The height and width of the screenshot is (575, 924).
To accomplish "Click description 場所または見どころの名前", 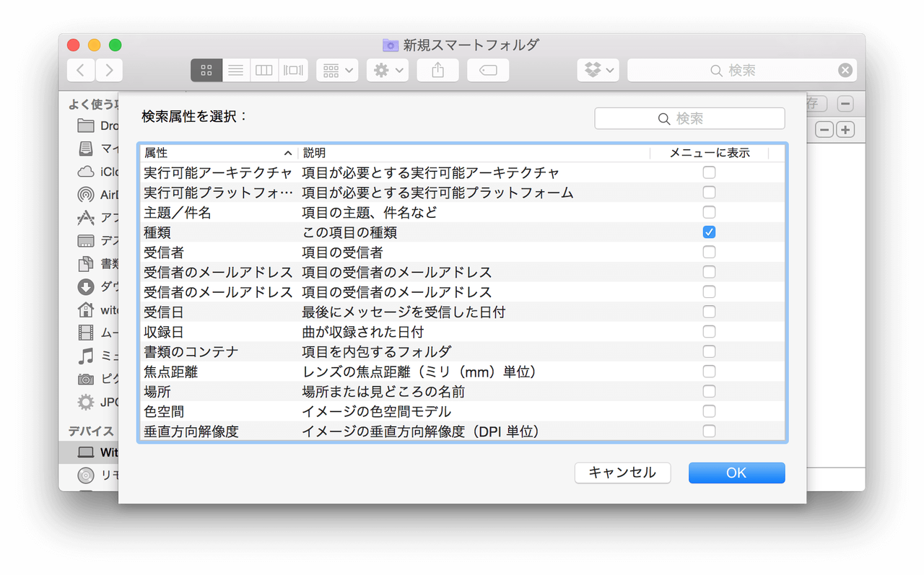I will [383, 392].
